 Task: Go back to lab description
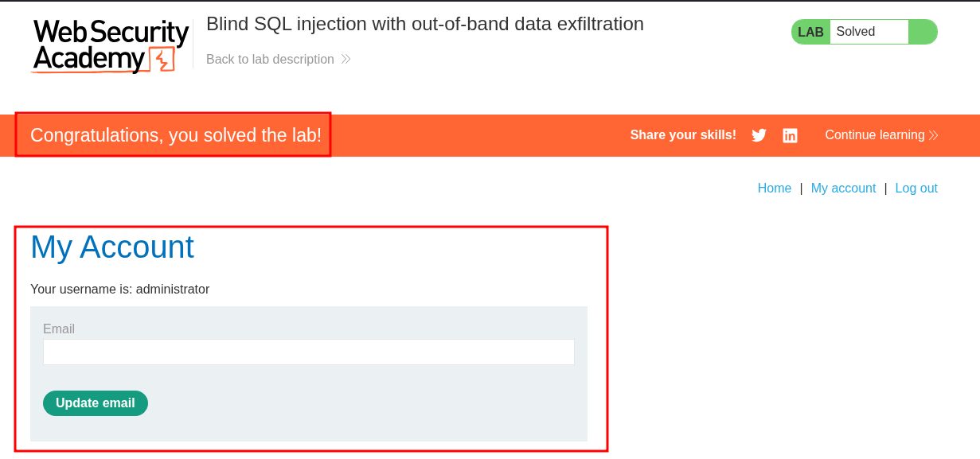pyautogui.click(x=270, y=60)
